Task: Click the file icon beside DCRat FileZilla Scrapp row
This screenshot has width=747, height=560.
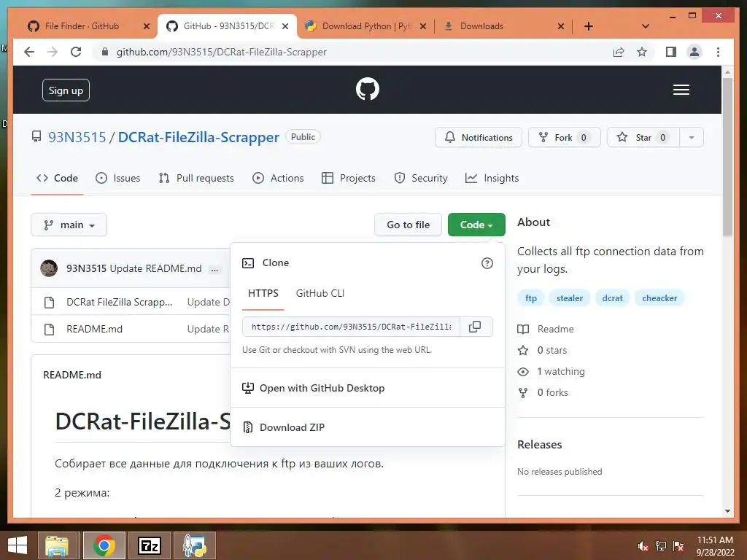Action: [x=49, y=303]
